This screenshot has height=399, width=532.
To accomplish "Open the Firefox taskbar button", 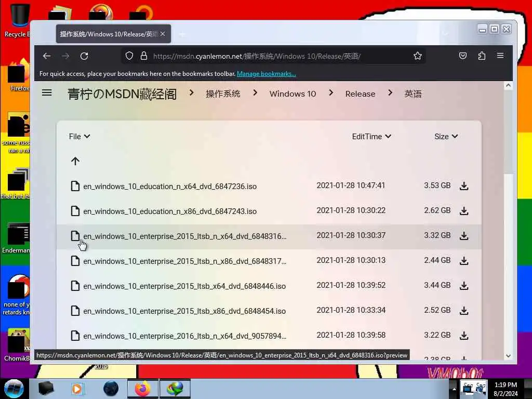I will tap(142, 389).
